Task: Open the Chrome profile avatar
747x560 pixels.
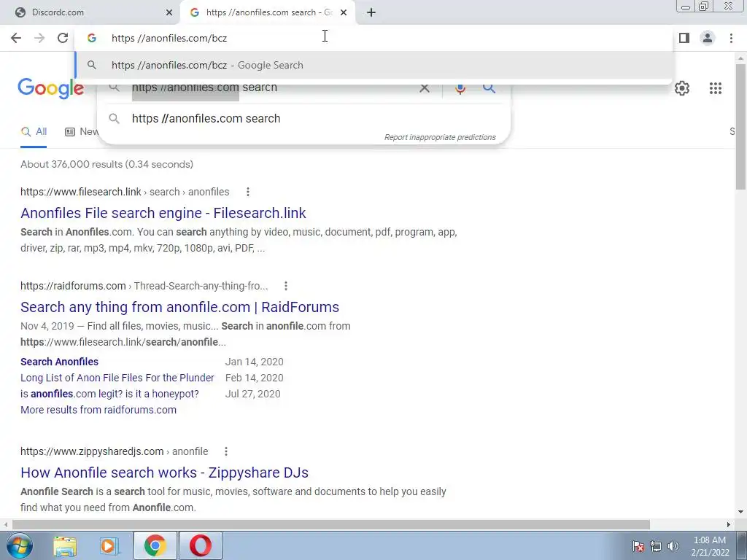Action: (x=708, y=38)
